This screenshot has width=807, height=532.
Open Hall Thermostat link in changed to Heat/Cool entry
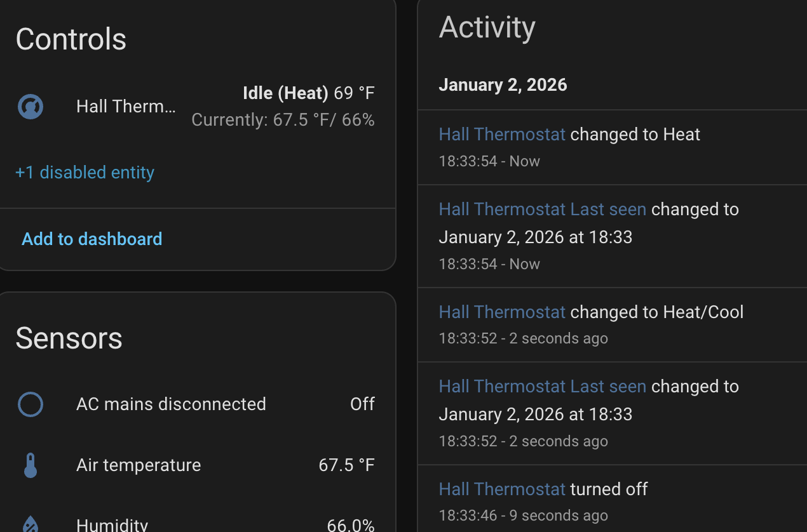[x=502, y=312]
